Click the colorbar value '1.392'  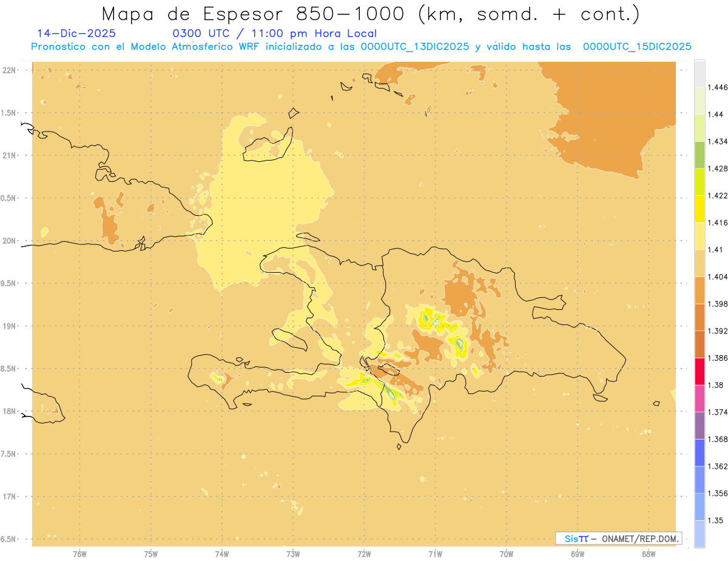[x=719, y=331]
